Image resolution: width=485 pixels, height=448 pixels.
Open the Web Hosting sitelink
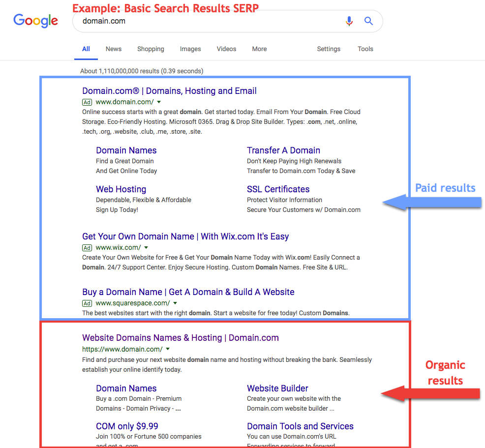[x=121, y=189]
